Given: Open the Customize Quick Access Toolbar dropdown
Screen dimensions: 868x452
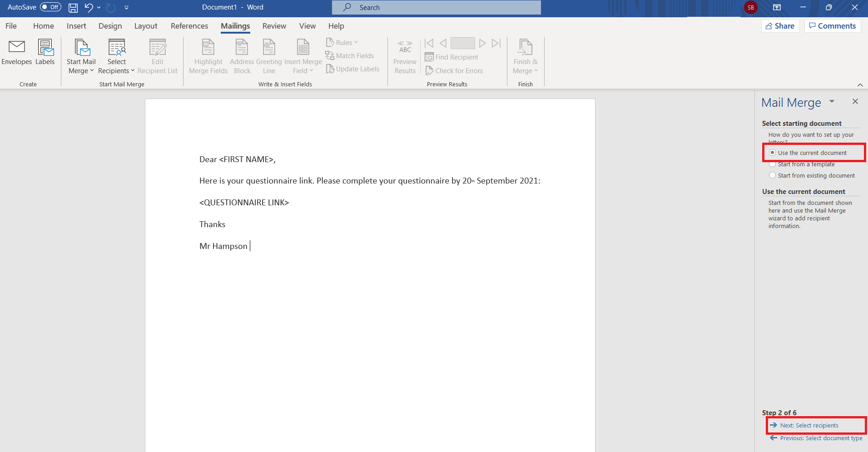Looking at the screenshot, I should (x=126, y=8).
